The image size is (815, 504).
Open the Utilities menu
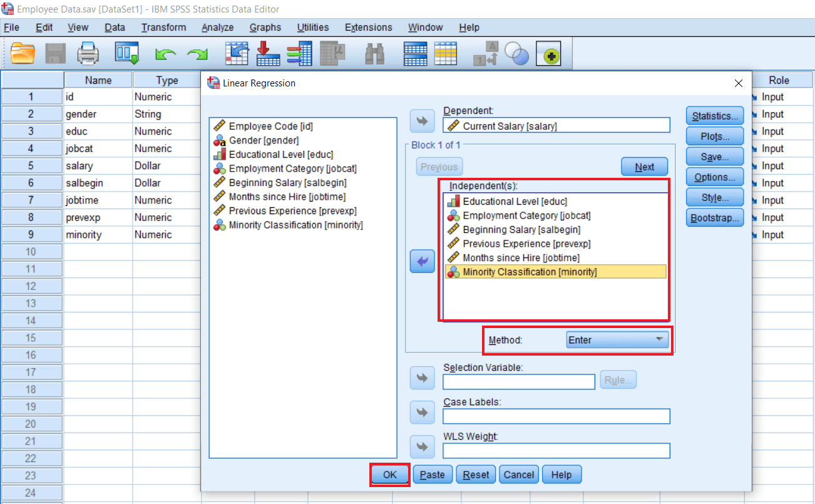coord(312,28)
